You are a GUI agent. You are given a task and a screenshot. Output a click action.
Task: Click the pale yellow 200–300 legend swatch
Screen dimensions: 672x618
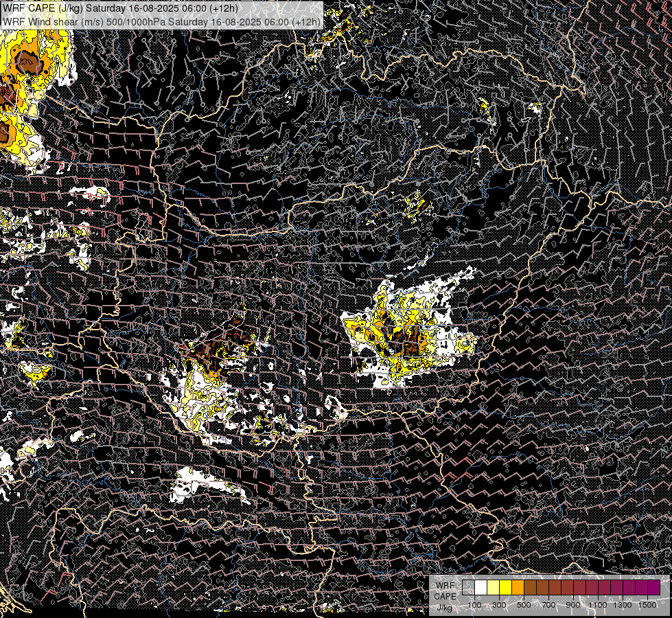coord(494,587)
